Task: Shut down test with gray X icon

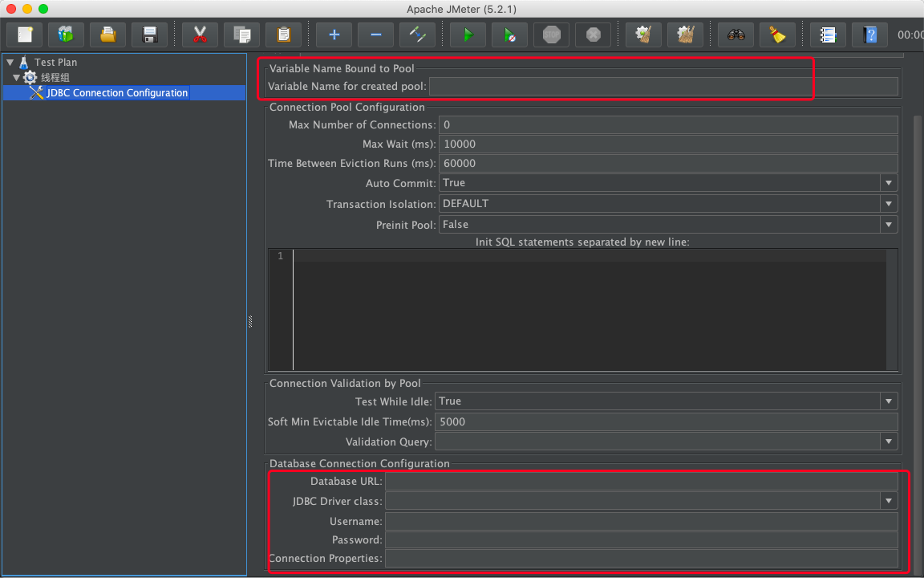Action: 593,35
